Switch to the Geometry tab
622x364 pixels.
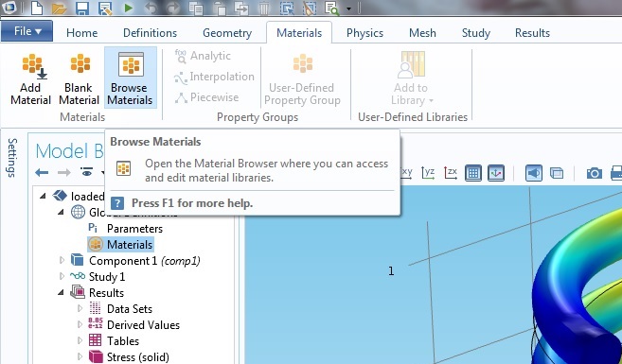point(227,33)
